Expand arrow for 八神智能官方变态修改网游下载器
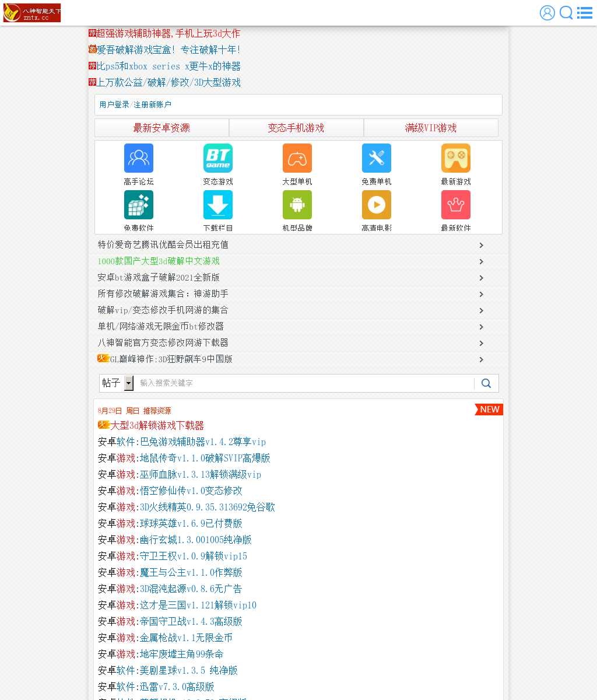Screen dimensions: 597x700 (x=482, y=343)
